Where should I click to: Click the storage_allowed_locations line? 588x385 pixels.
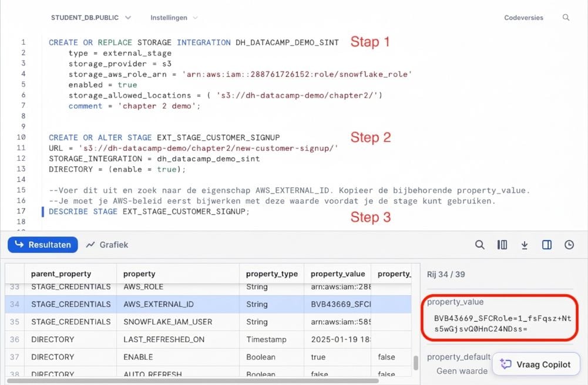pyautogui.click(x=226, y=95)
